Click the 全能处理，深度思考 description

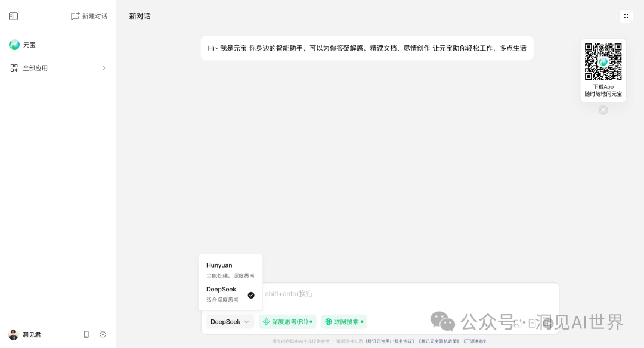click(230, 275)
